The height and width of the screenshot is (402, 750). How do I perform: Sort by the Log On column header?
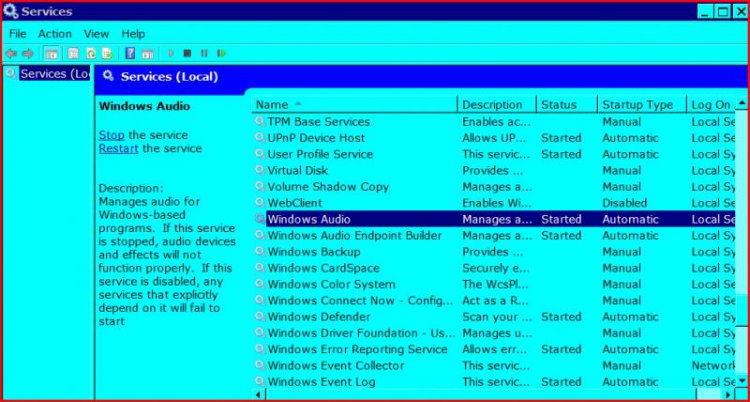(x=711, y=105)
